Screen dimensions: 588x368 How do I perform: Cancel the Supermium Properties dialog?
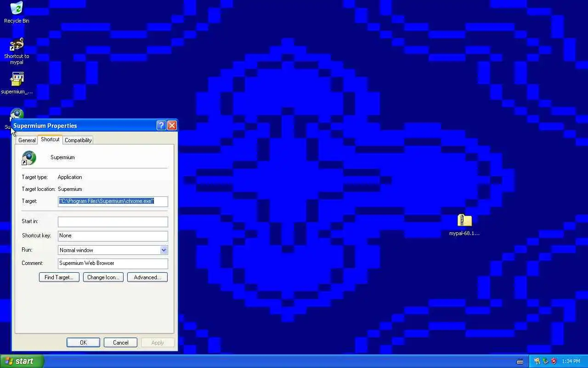coord(121,342)
